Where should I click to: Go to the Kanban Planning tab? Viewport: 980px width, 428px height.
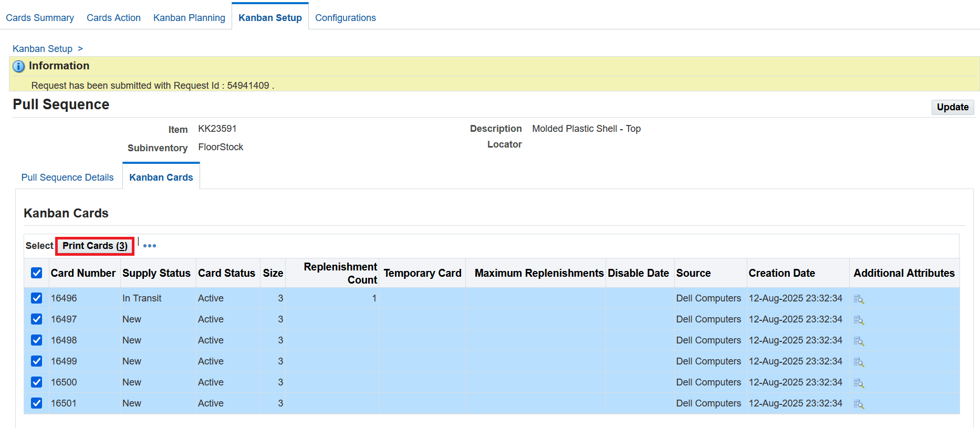coord(189,18)
